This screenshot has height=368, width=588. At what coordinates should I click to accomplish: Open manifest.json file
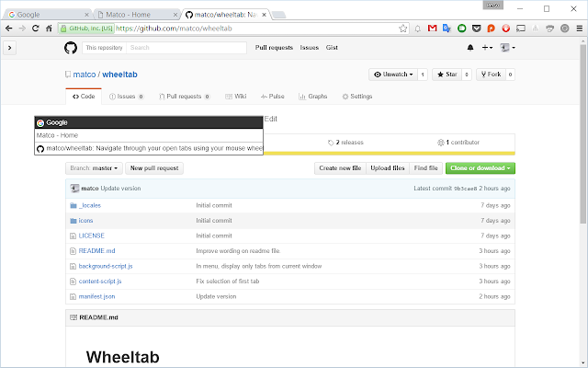tap(96, 296)
